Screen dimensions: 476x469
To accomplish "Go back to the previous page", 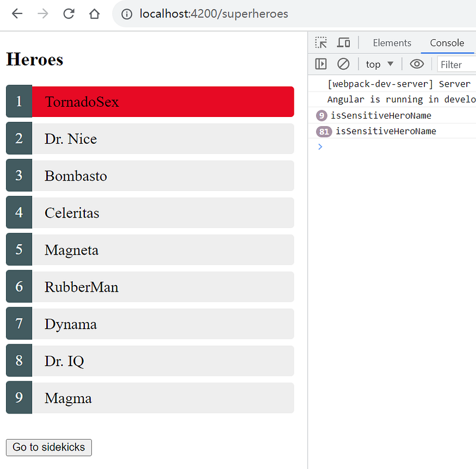I will [17, 14].
